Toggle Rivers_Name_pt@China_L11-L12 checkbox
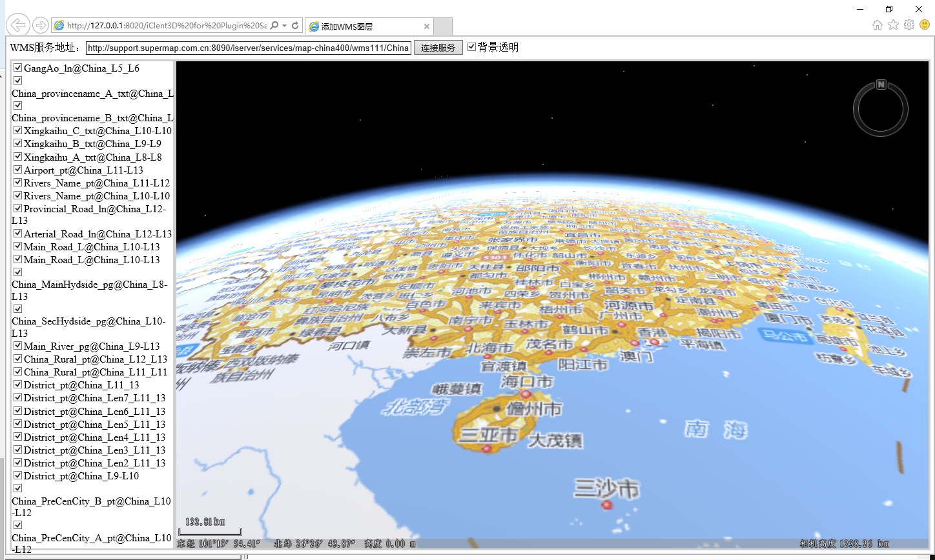 tap(18, 183)
